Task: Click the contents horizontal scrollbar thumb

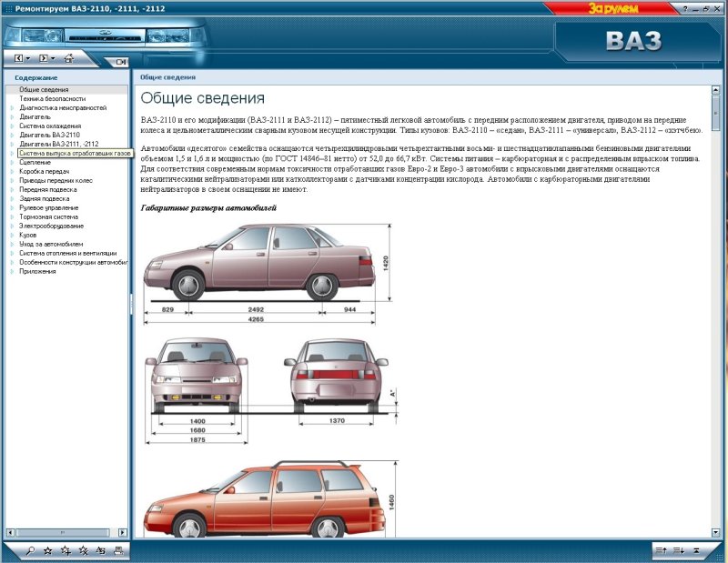Action: [x=62, y=532]
